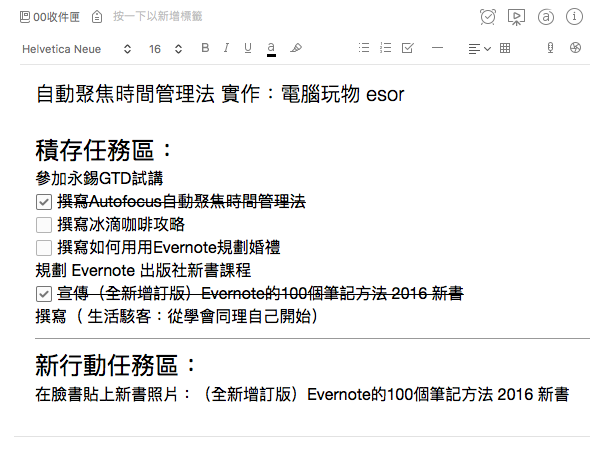590x450 pixels.
Task: Click the text 撰寫冰滴咖啡攻略
Action: coord(121,225)
